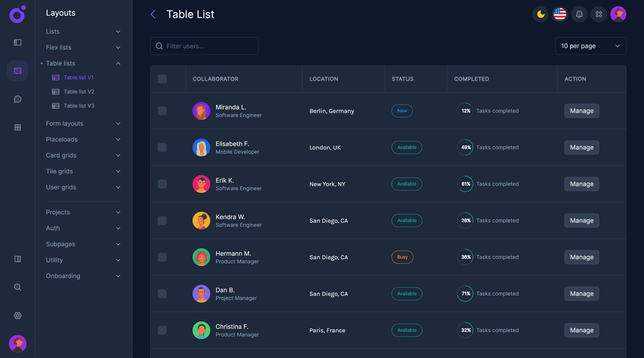The width and height of the screenshot is (644, 358).
Task: Open the settings gear in left sidebar
Action: pos(17,315)
